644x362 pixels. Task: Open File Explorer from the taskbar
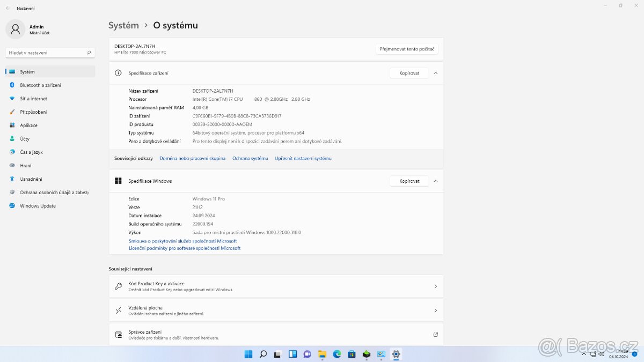[322, 354]
